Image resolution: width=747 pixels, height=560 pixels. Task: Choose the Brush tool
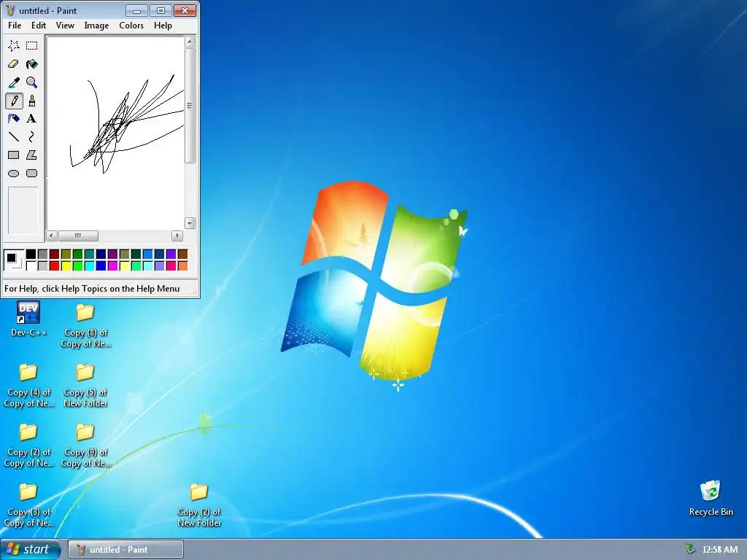pyautogui.click(x=32, y=101)
